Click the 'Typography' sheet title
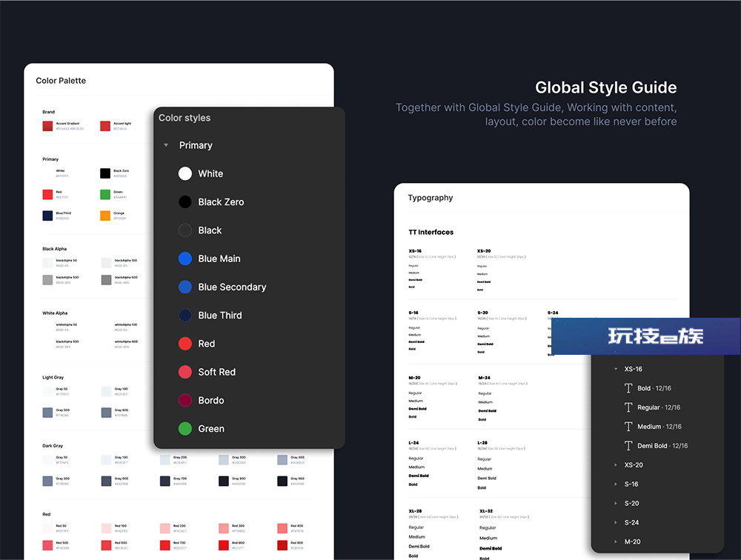The height and width of the screenshot is (560, 741). click(x=430, y=198)
